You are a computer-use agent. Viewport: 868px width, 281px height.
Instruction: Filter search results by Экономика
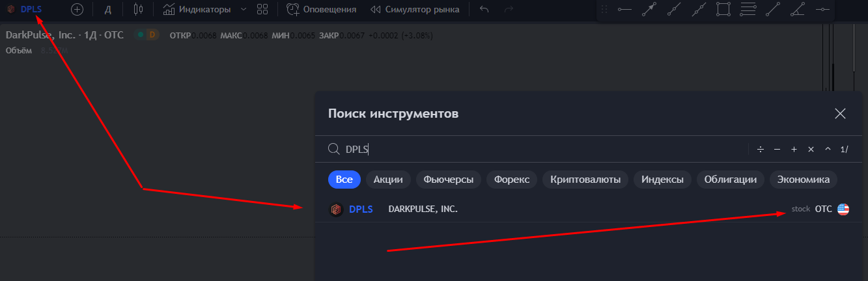804,180
